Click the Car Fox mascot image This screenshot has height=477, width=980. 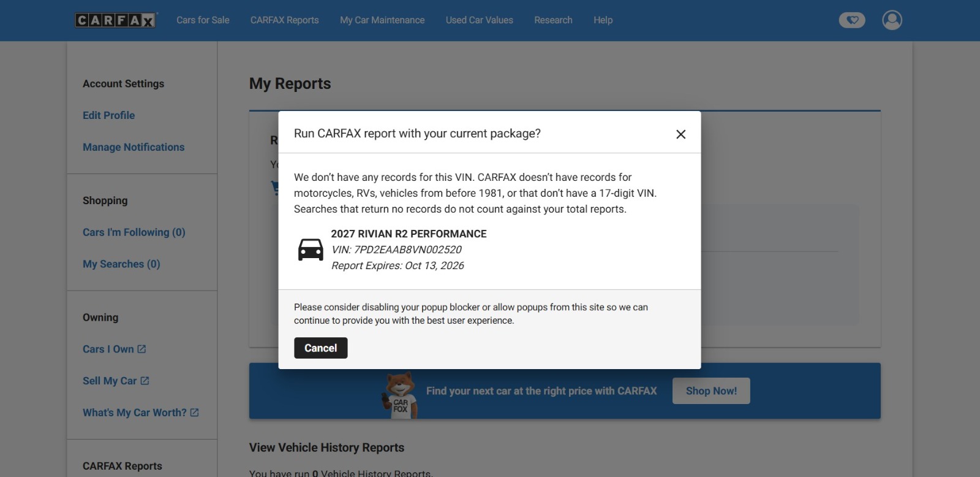[400, 395]
